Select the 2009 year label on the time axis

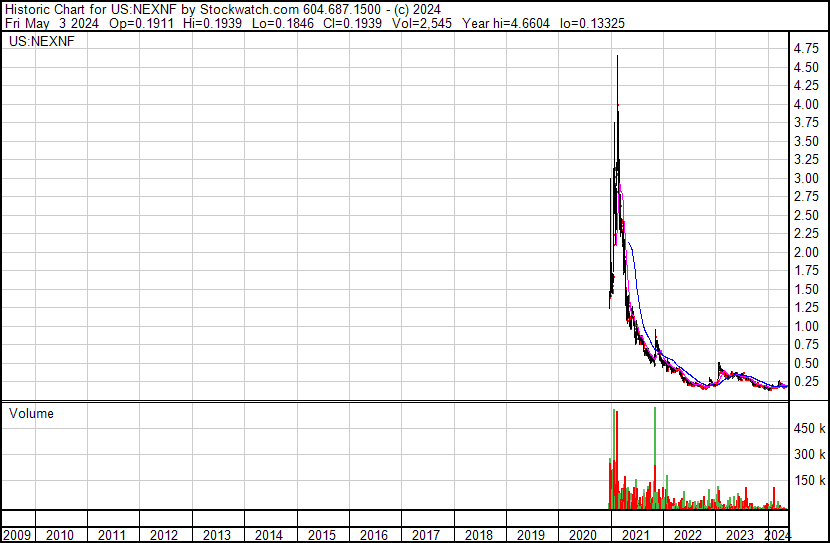tap(18, 535)
